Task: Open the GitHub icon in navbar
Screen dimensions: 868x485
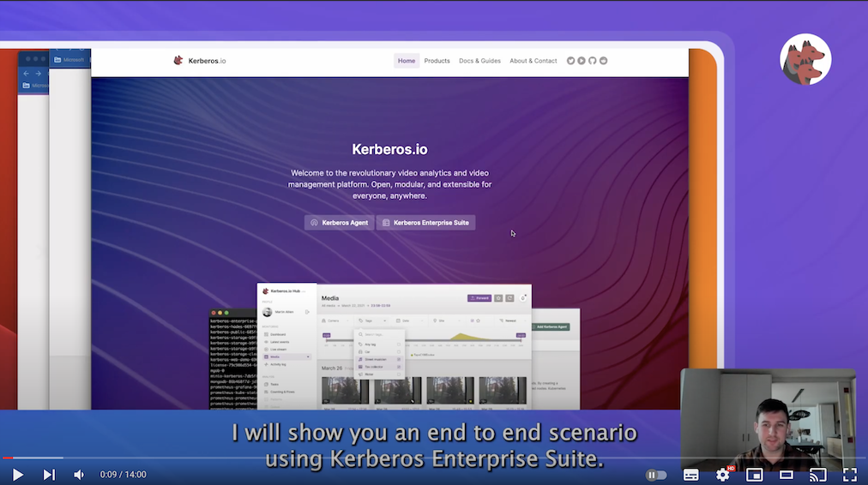Action: pyautogui.click(x=592, y=61)
